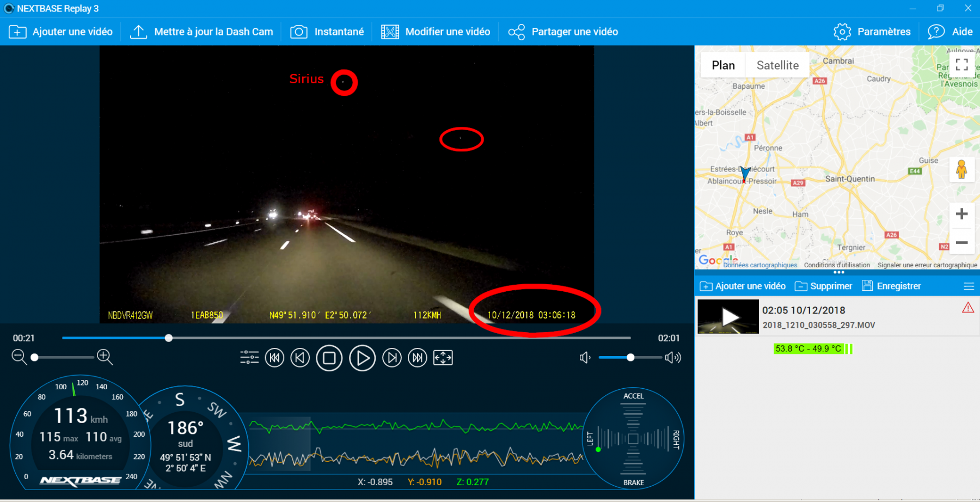Viewport: 980px width, 502px height.
Task: Click the elapsed time 00:21 label
Action: point(24,338)
